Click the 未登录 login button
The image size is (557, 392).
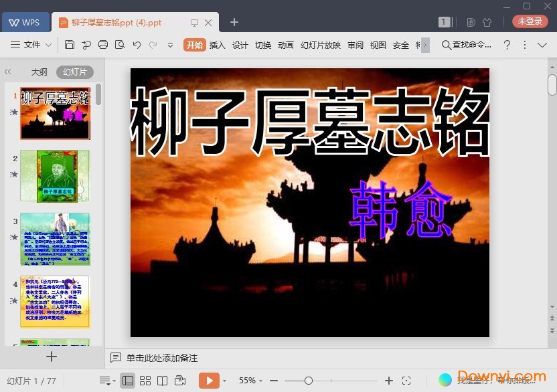coord(530,21)
